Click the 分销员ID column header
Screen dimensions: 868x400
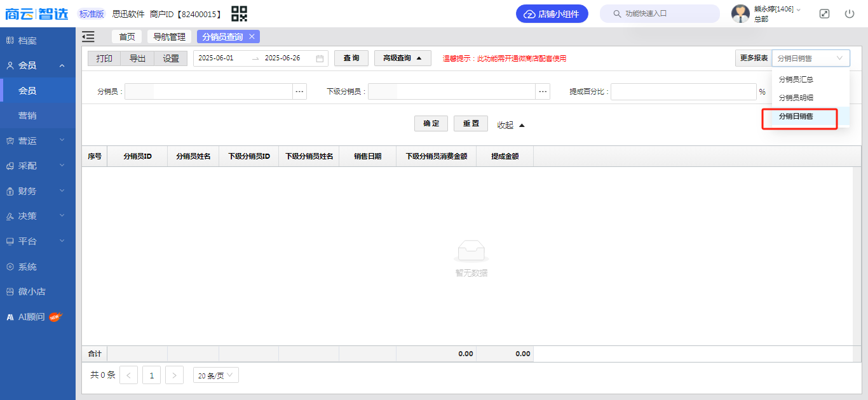point(137,156)
